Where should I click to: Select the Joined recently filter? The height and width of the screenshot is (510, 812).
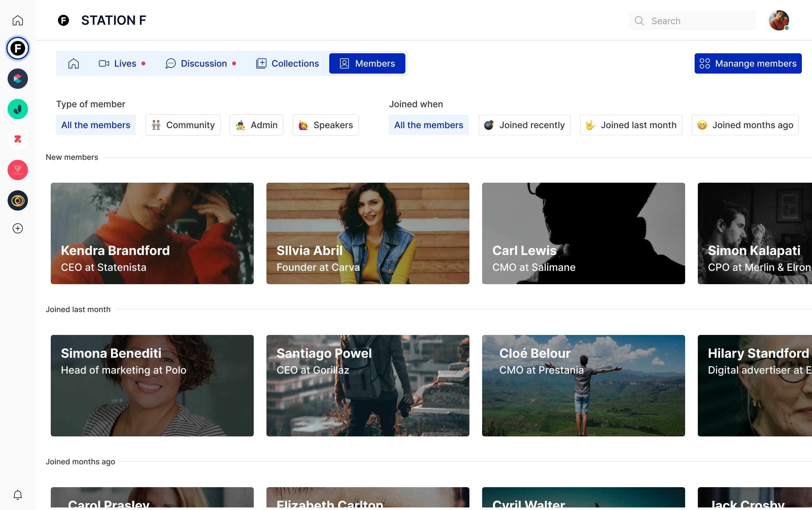click(524, 125)
